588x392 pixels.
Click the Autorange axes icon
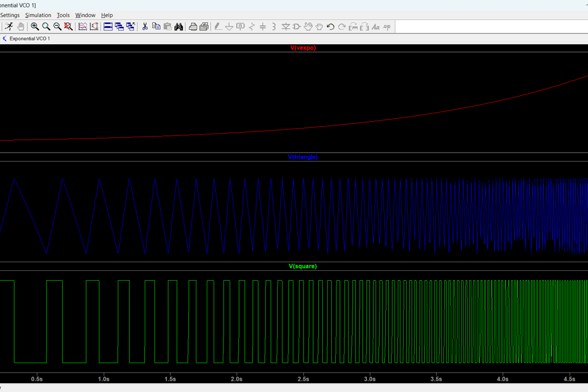94,26
